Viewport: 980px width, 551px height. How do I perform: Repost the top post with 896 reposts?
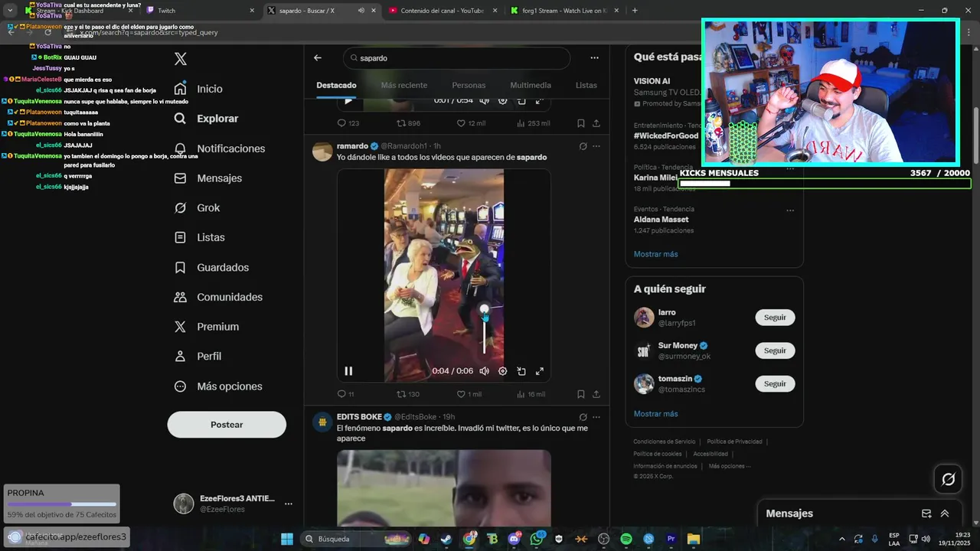[x=407, y=123]
